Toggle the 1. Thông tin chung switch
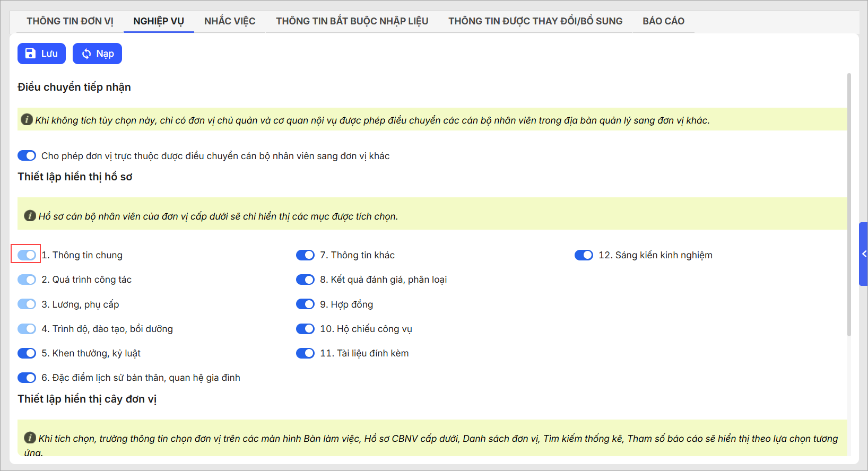 tap(27, 255)
